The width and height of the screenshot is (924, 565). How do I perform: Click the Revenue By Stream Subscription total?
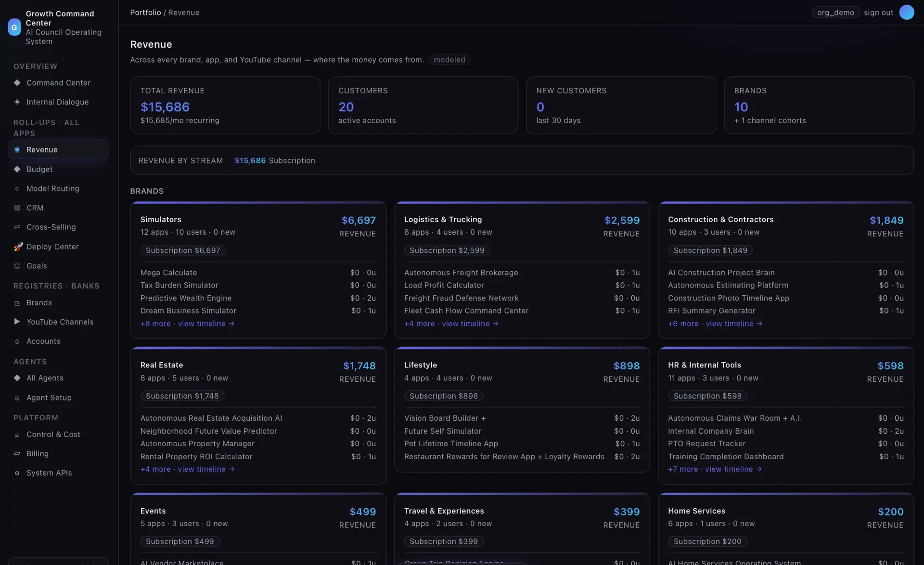click(275, 161)
